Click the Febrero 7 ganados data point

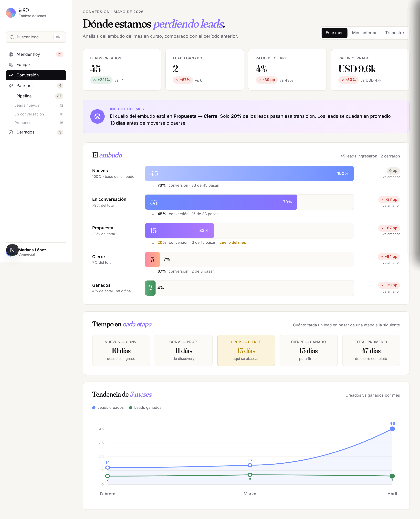(108, 476)
